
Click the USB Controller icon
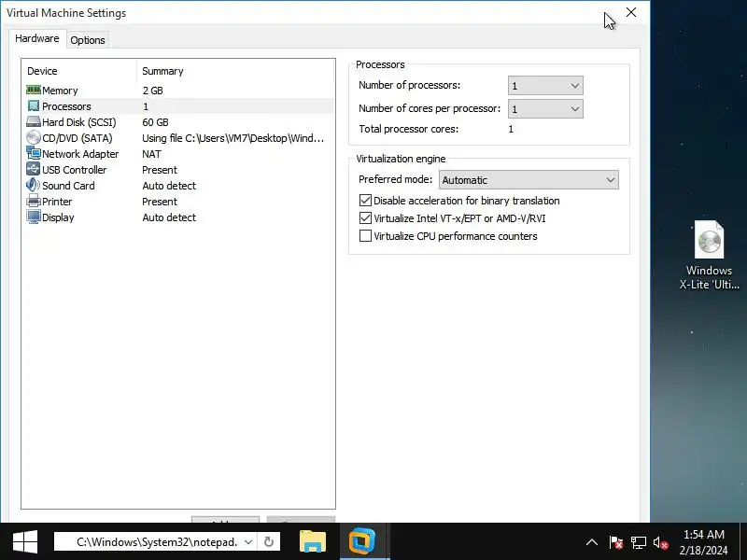click(x=34, y=169)
